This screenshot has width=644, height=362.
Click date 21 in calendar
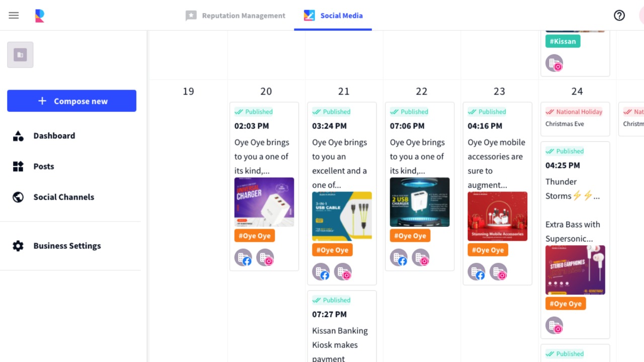click(x=344, y=92)
